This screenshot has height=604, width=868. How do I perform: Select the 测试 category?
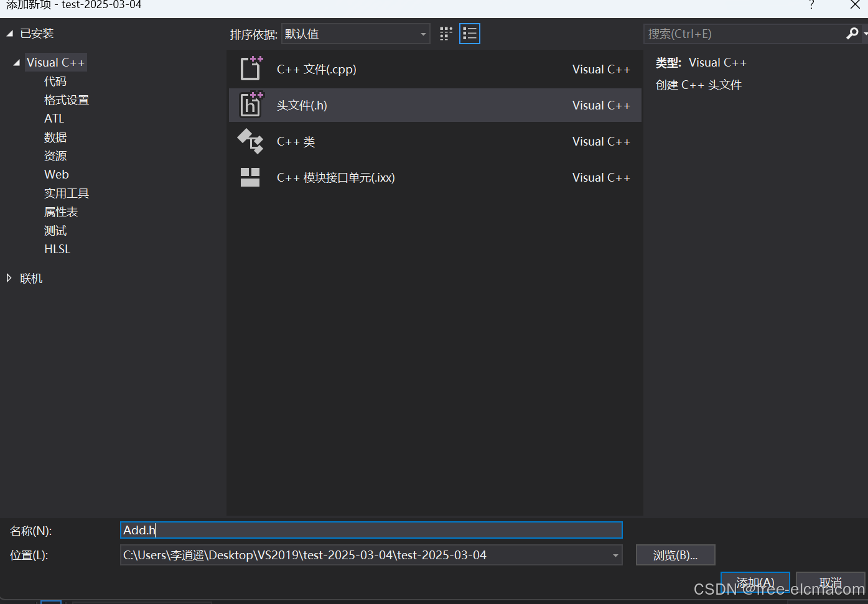55,230
